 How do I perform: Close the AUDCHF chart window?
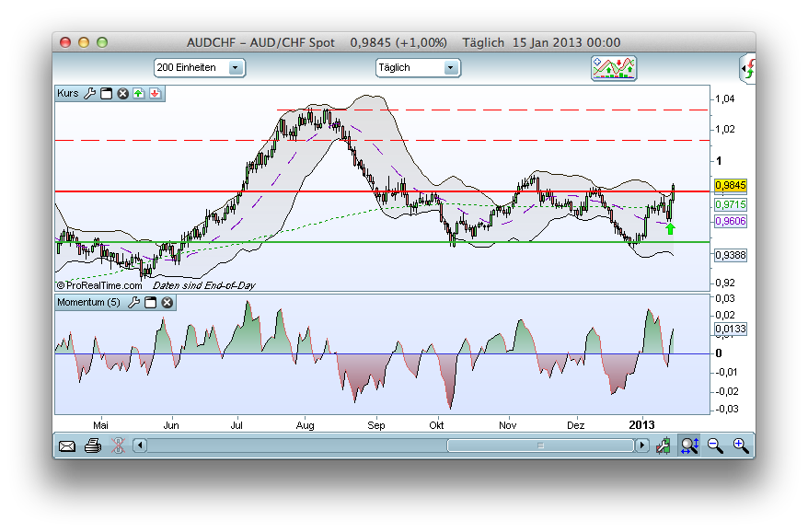coord(65,42)
